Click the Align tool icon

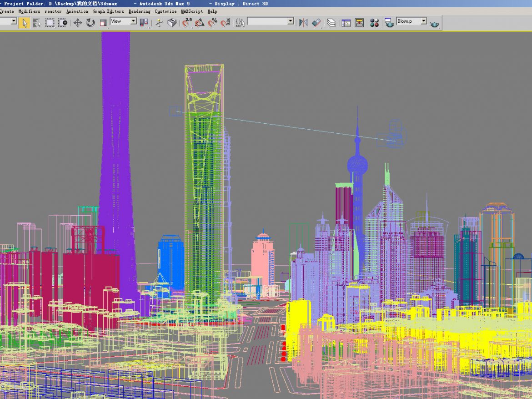click(316, 23)
